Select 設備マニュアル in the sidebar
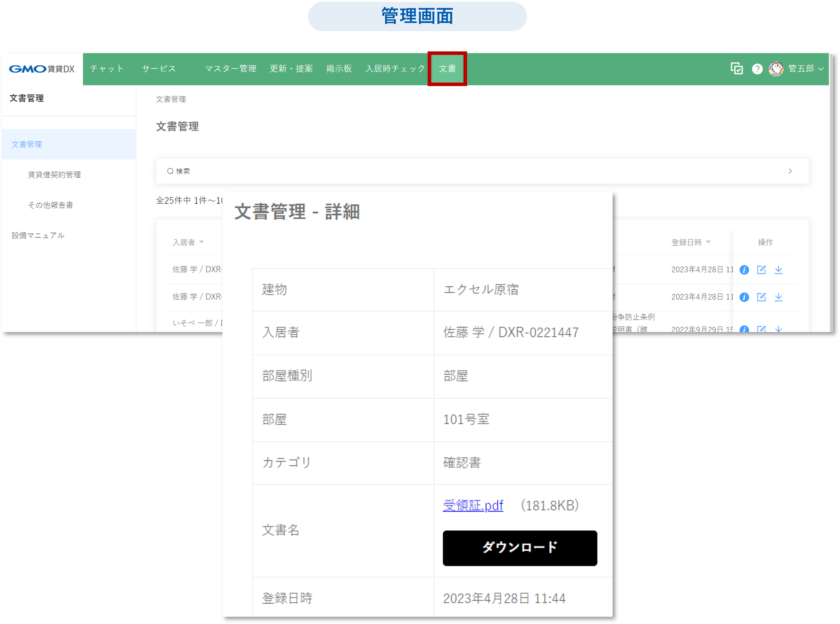840x624 pixels. point(38,235)
